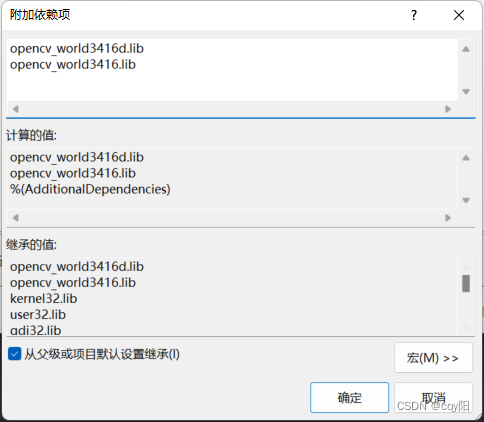Close the 附加依赖项 dialog
Image resolution: width=484 pixels, height=422 pixels.
coord(459,15)
